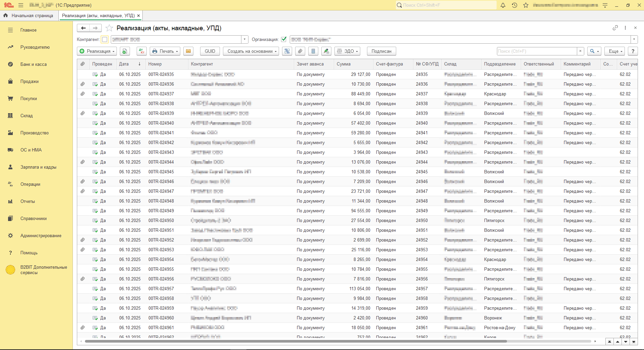Click the Подписан button
This screenshot has width=644, height=350.
pyautogui.click(x=381, y=51)
